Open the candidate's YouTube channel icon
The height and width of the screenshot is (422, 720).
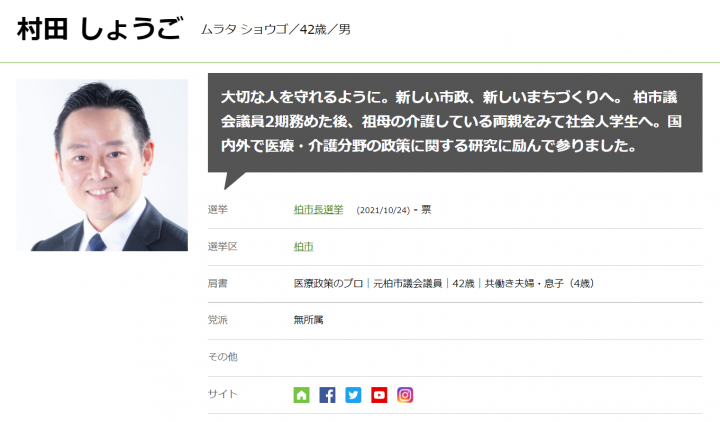[379, 395]
